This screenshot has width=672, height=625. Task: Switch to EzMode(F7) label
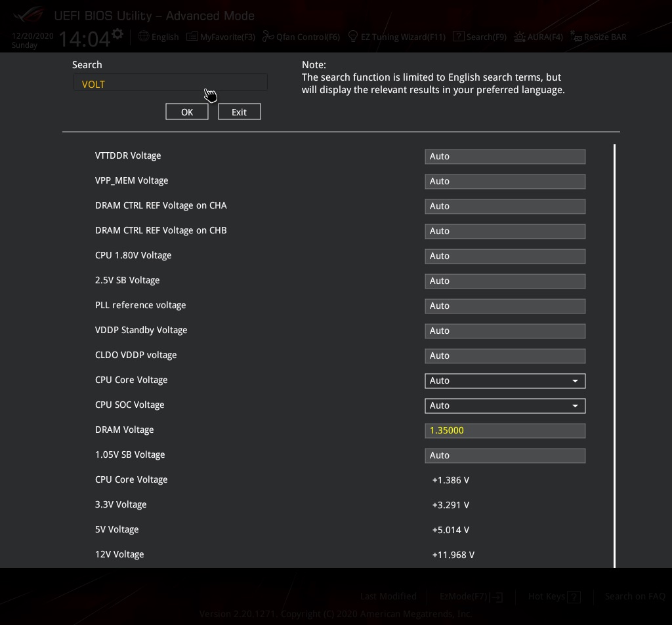pos(463,596)
